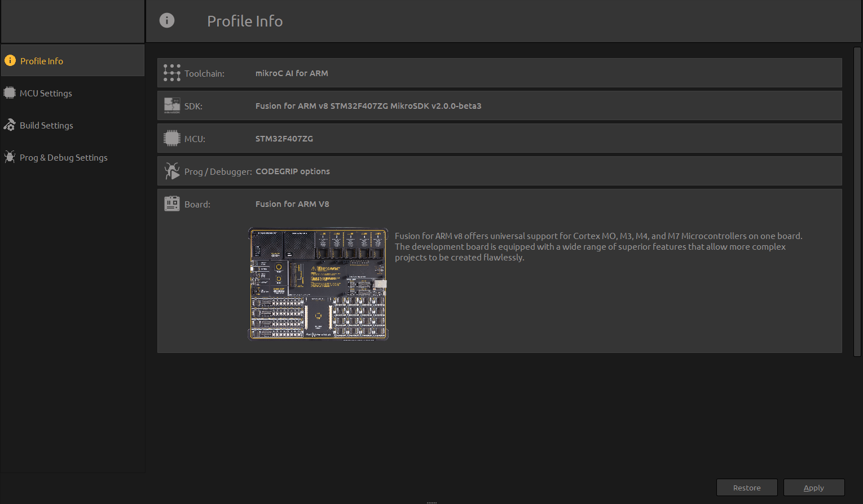Click the info icon beside Profile Info header
This screenshot has height=504, width=863.
(167, 20)
